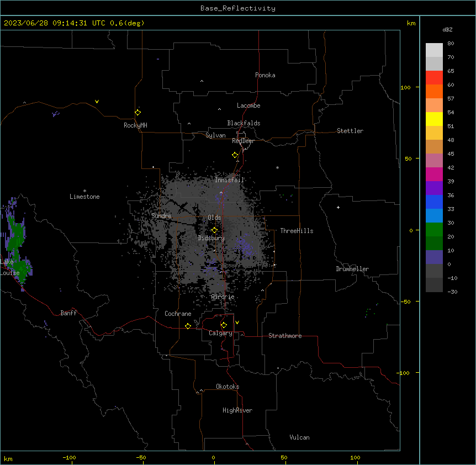Click the RockyMH label

(135, 125)
